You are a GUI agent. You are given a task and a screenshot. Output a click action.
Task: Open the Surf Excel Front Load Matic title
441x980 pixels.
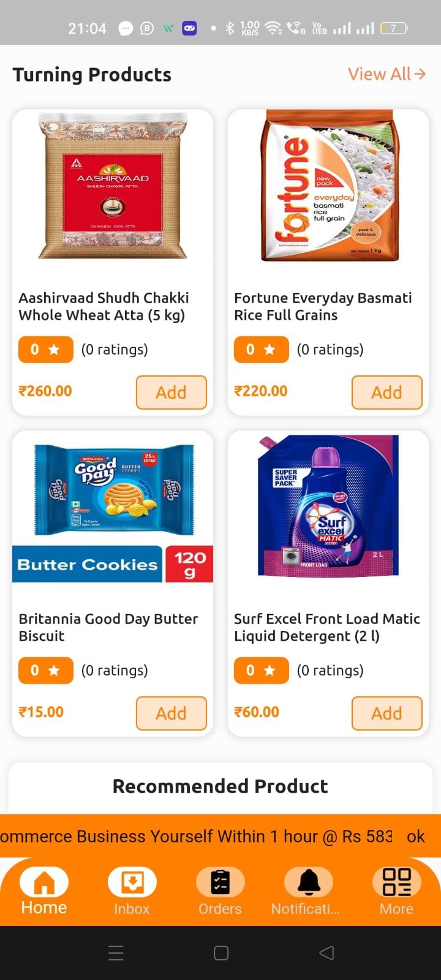point(327,627)
